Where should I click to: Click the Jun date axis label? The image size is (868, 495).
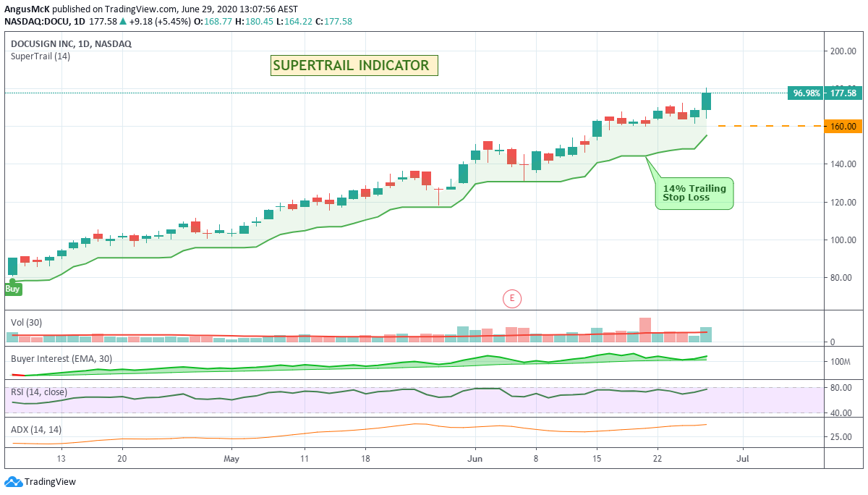coord(475,458)
